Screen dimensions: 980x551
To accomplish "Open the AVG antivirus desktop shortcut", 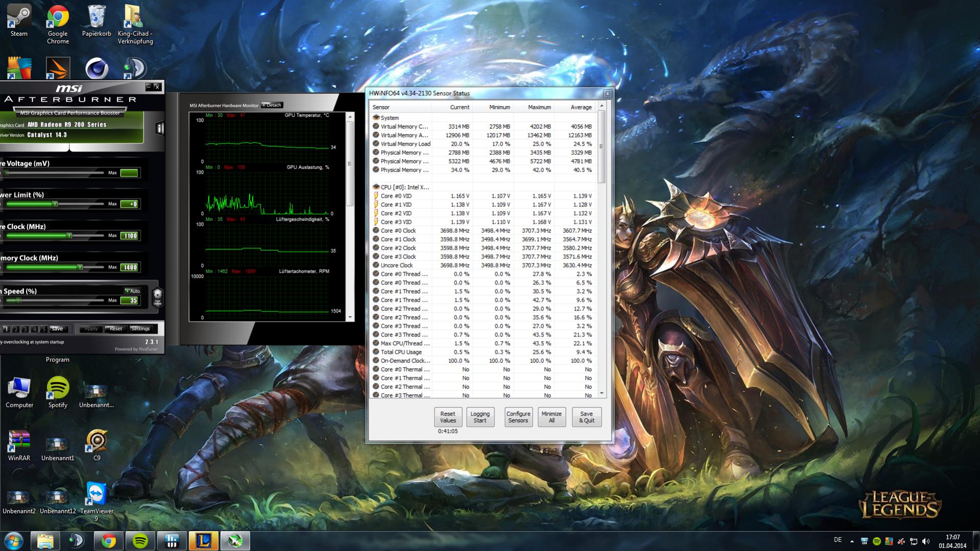I will point(19,67).
